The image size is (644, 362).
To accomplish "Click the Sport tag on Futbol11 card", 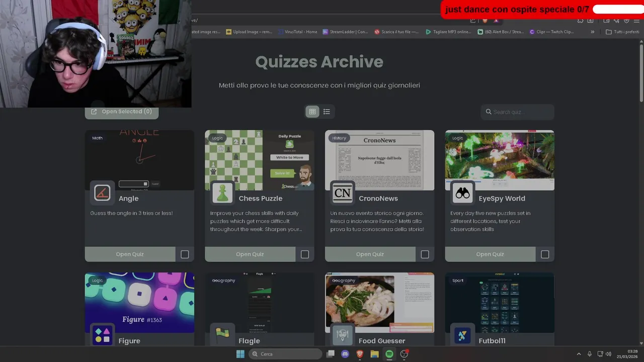I will click(458, 281).
